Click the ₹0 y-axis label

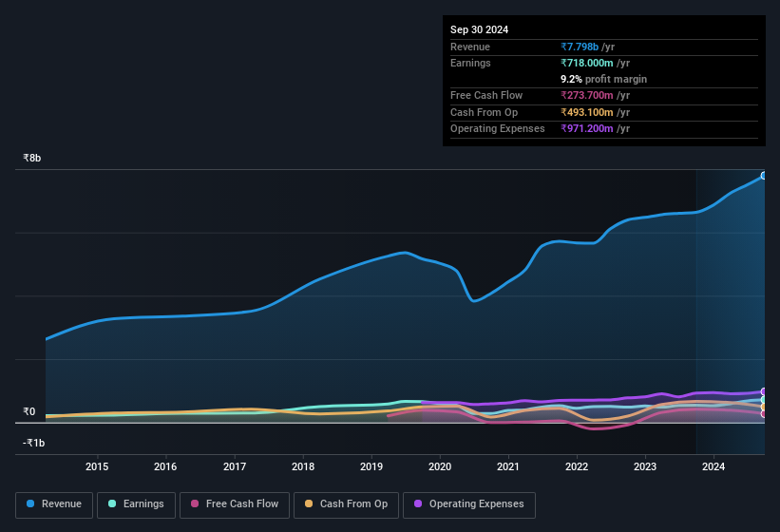coord(29,411)
